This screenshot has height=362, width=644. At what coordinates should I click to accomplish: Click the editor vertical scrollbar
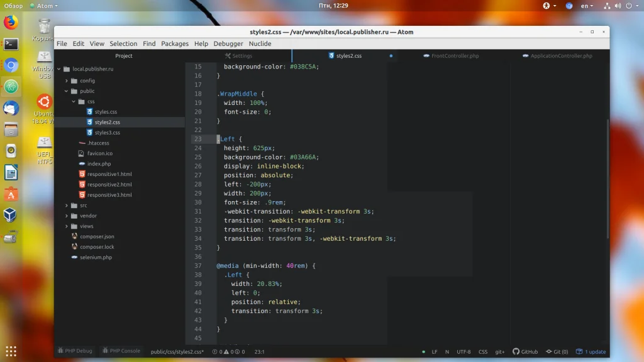pyautogui.click(x=607, y=179)
